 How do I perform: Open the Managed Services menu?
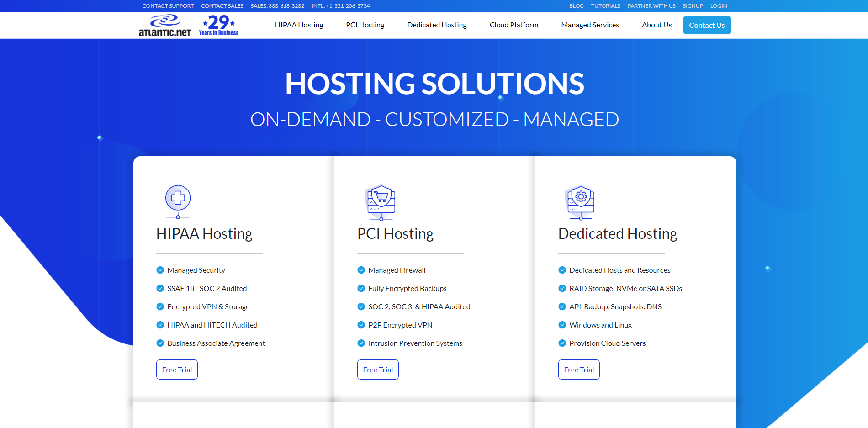pos(590,25)
